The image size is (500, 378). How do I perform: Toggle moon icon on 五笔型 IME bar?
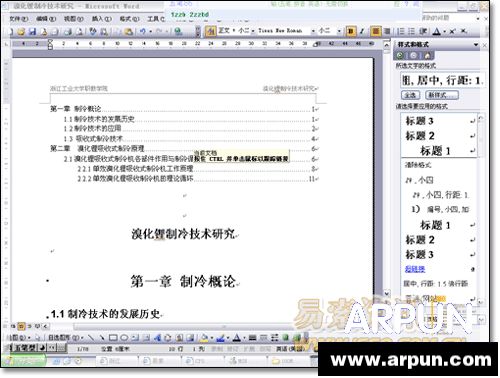43,348
